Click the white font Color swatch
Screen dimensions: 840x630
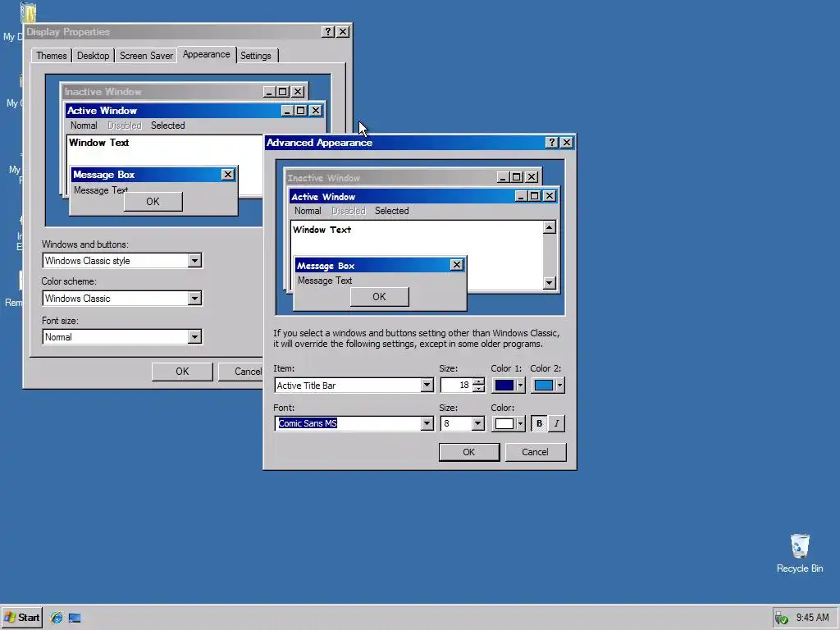504,424
